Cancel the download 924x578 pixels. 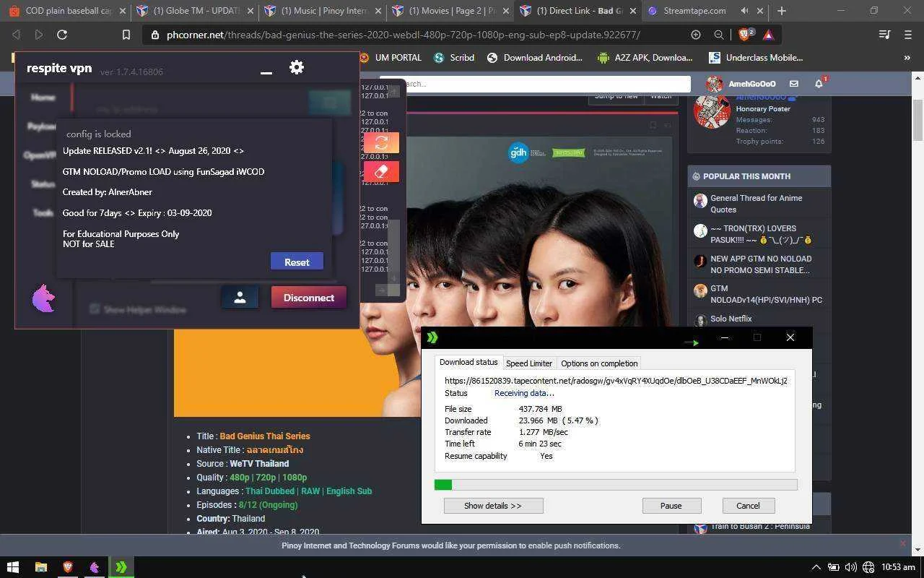[748, 506]
